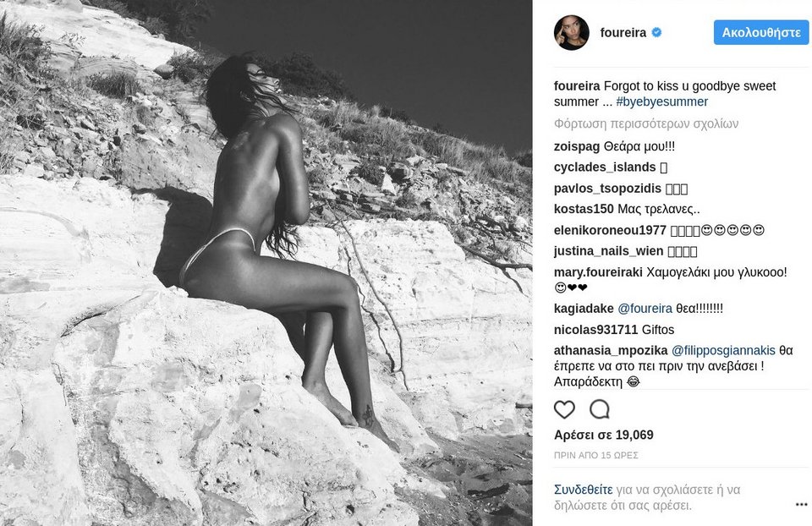Open zoispag commenter profile

pos(577,146)
